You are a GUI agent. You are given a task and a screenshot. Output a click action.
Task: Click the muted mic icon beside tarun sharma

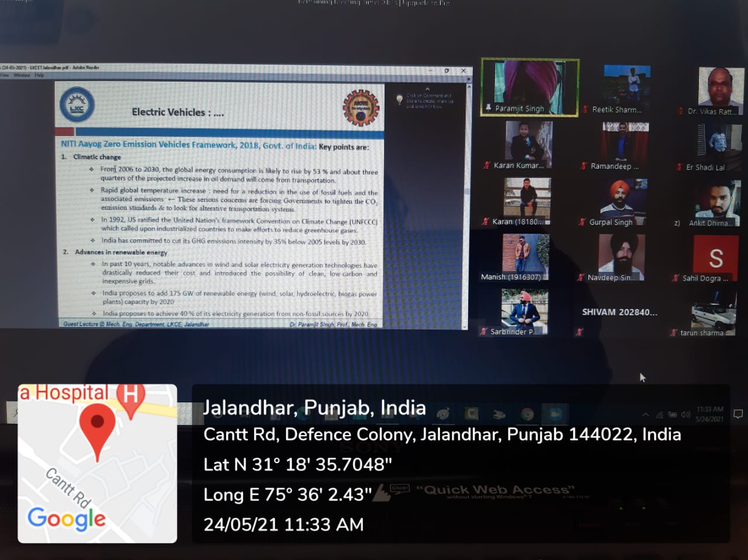(x=674, y=333)
